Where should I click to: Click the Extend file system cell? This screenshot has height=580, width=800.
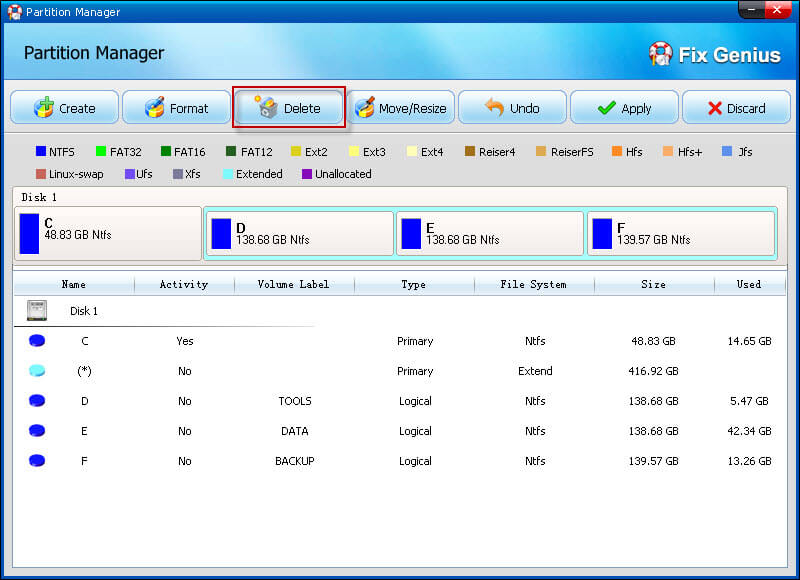535,371
